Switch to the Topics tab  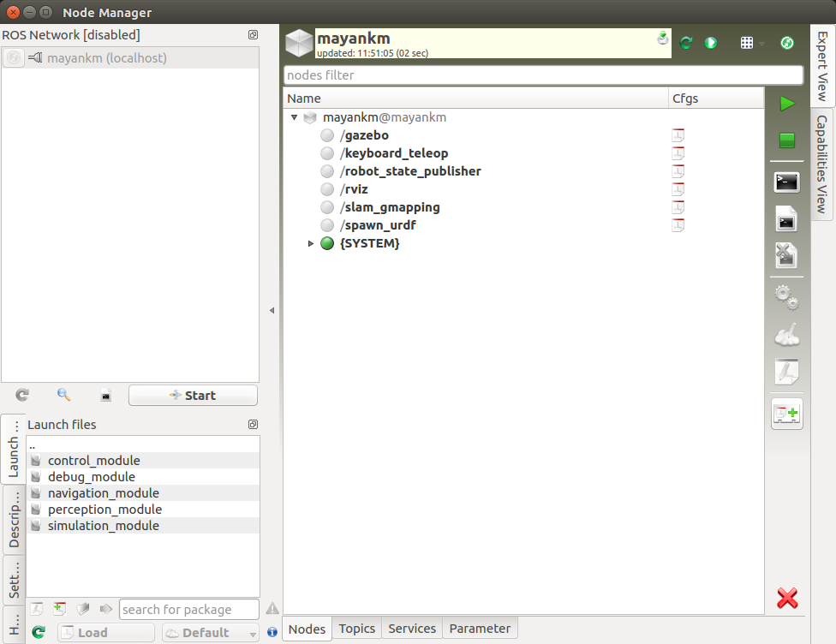coord(356,629)
